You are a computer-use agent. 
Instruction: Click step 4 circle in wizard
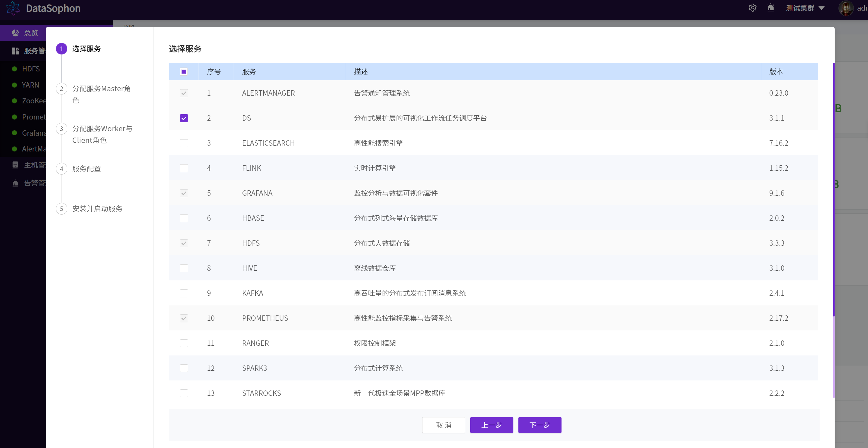tap(61, 169)
